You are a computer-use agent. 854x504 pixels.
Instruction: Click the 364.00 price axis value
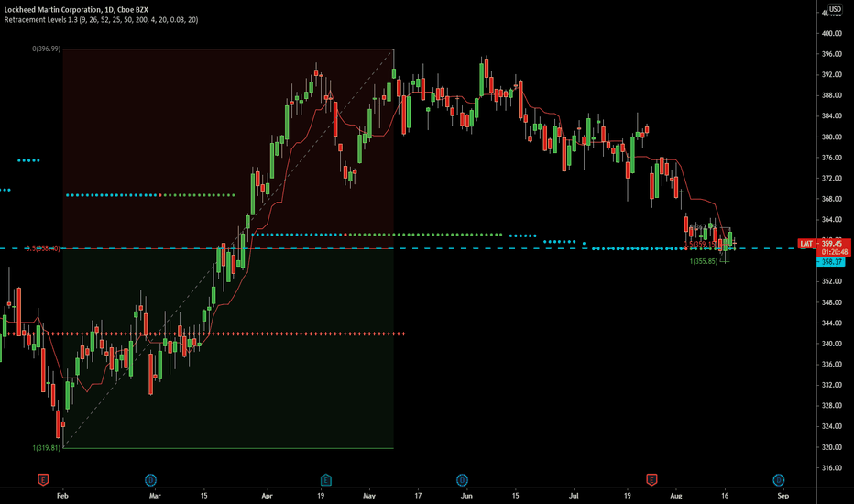coord(832,220)
